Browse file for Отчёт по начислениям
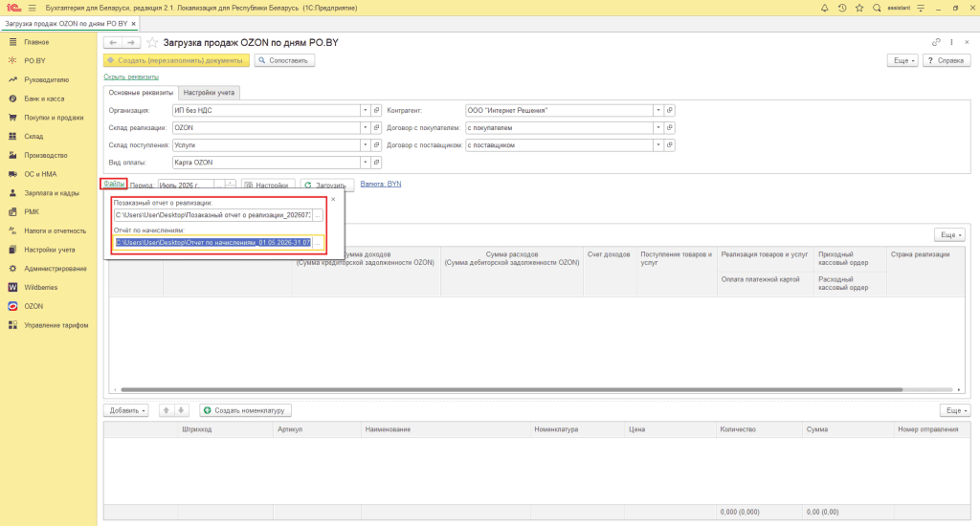Screen dimensions: 980x526 (x=318, y=242)
